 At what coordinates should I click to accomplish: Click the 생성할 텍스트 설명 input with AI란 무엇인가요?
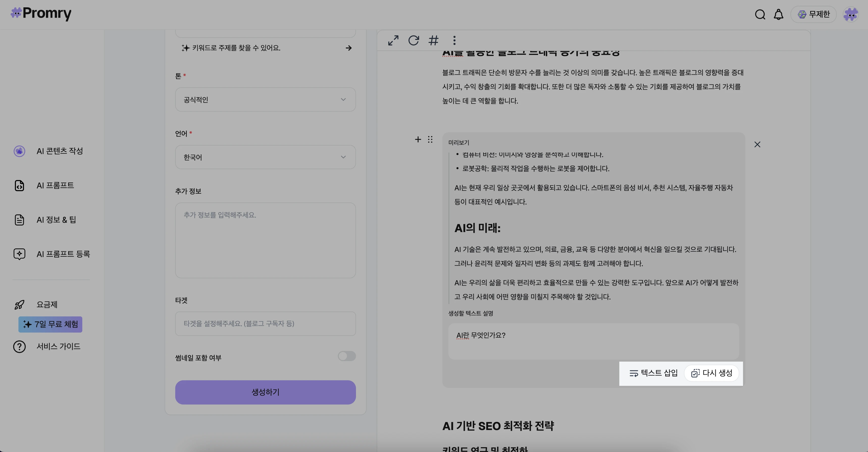tap(593, 341)
